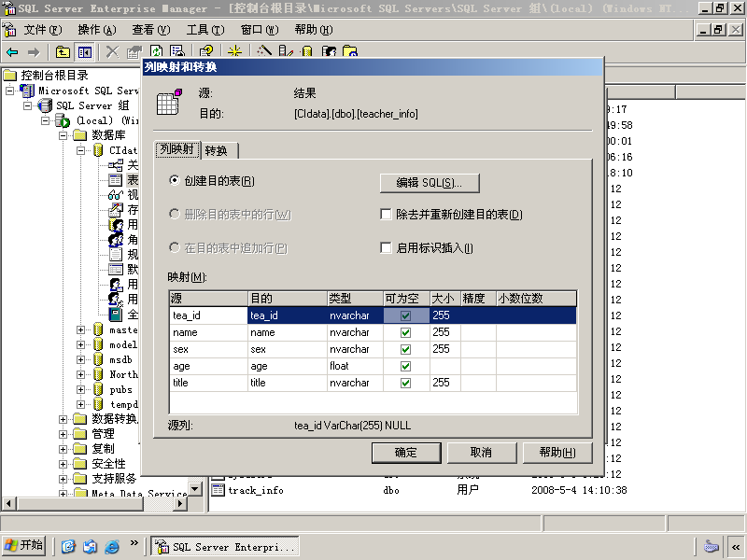Toggle nullable checkbox for name row
The image size is (747, 560).
pos(405,332)
